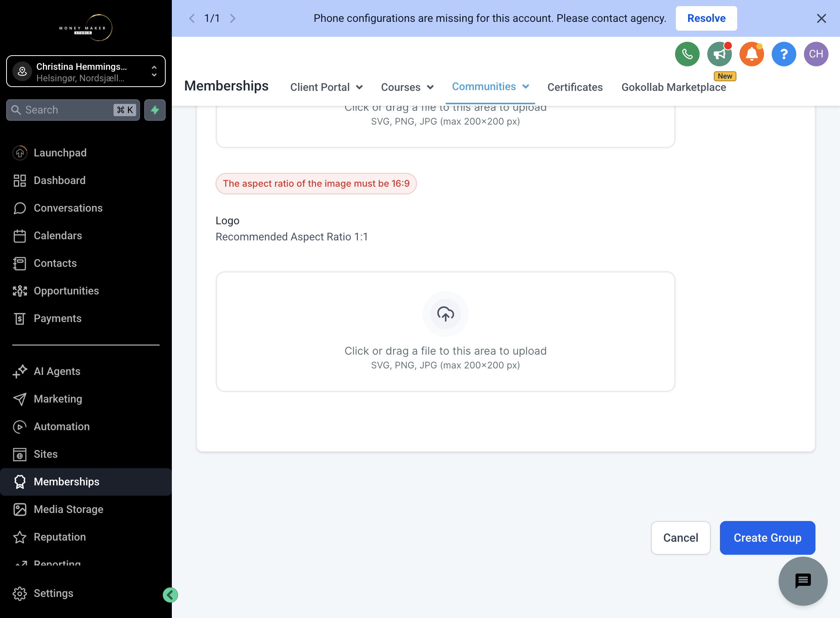Click the green lightning quick actions button
Viewport: 840px width, 618px height.
(155, 110)
